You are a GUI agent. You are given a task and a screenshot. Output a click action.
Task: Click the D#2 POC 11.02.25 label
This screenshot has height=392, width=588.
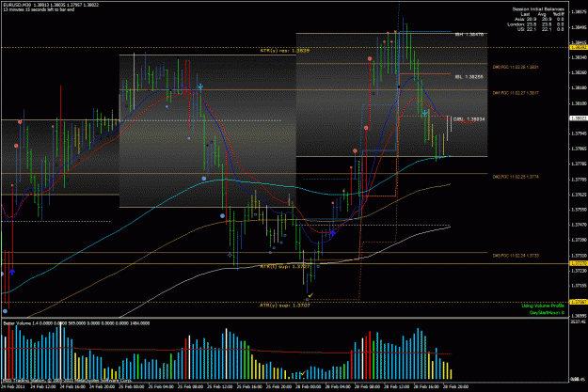tap(516, 177)
